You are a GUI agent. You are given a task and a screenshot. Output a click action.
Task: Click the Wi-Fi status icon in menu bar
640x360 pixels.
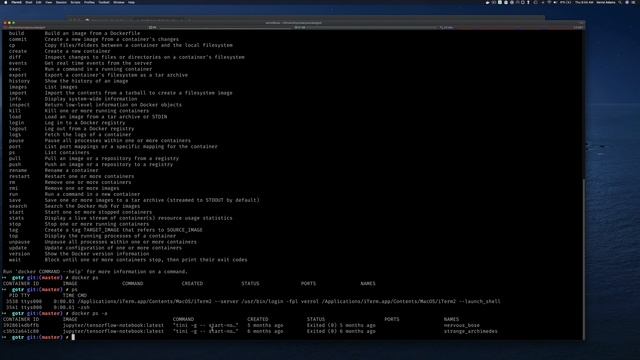[x=549, y=2]
